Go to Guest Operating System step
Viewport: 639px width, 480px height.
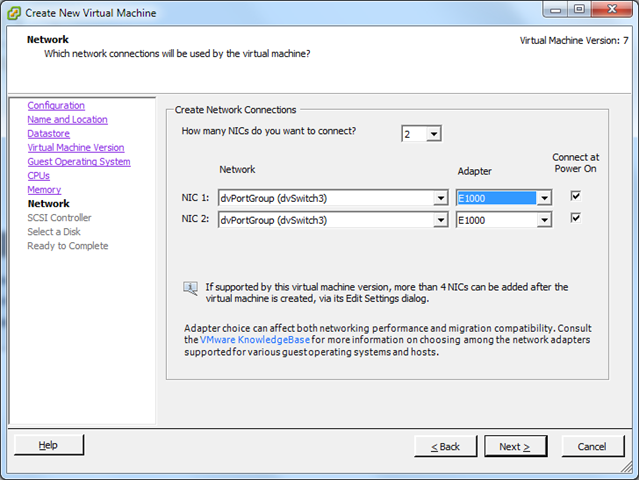click(79, 162)
